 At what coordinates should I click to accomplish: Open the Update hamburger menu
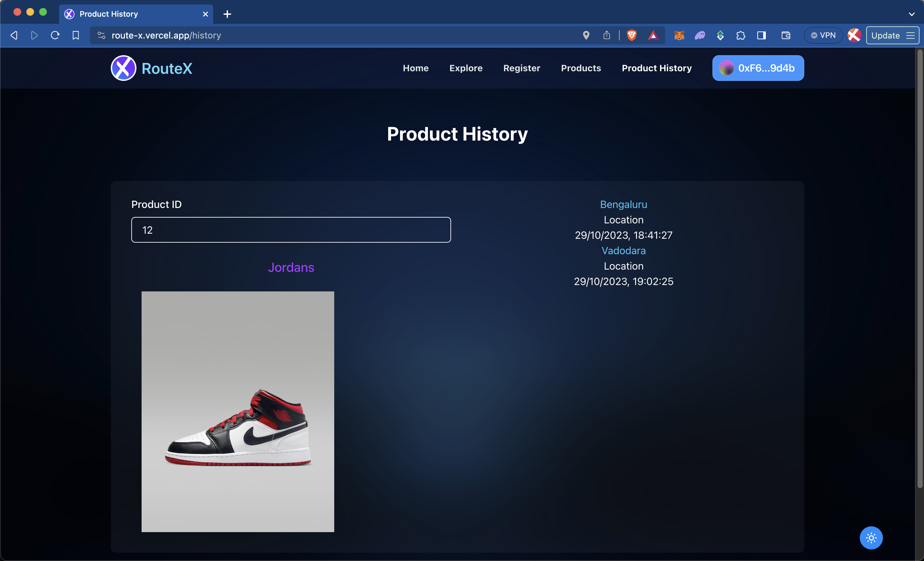click(x=893, y=35)
